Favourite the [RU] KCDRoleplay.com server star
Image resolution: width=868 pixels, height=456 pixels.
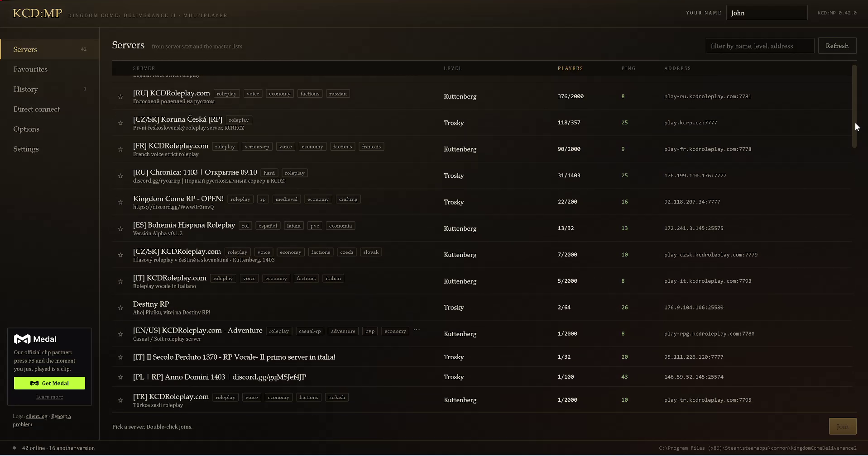coord(120,97)
